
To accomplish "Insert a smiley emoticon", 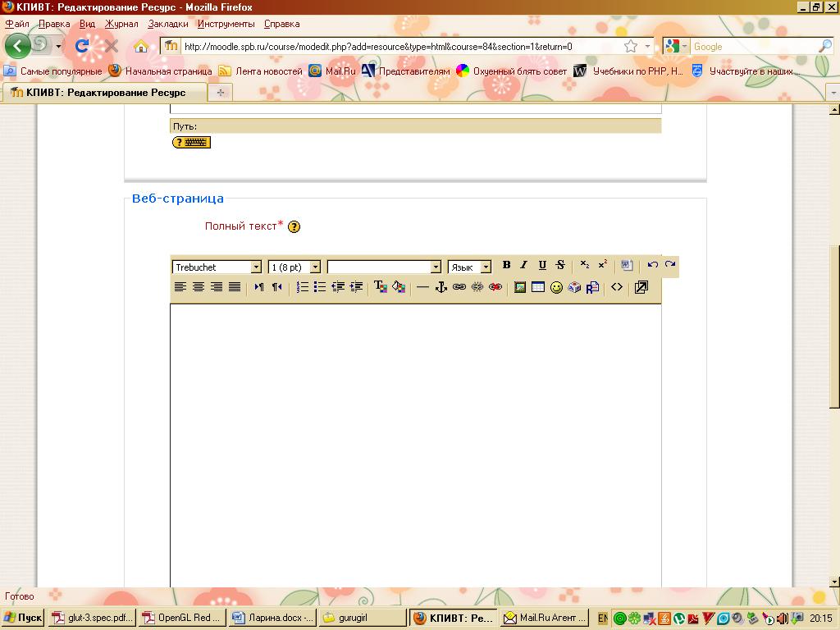I will point(557,288).
